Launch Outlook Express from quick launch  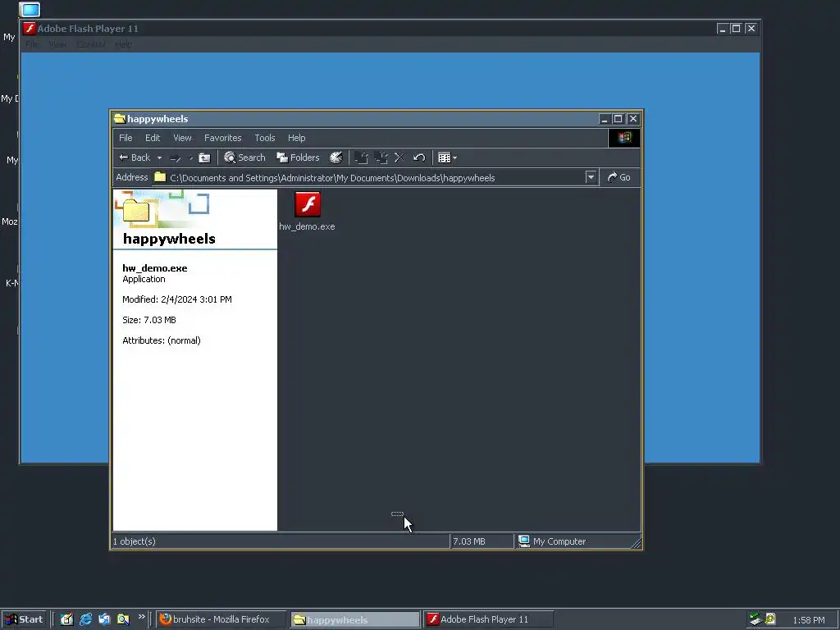104,619
